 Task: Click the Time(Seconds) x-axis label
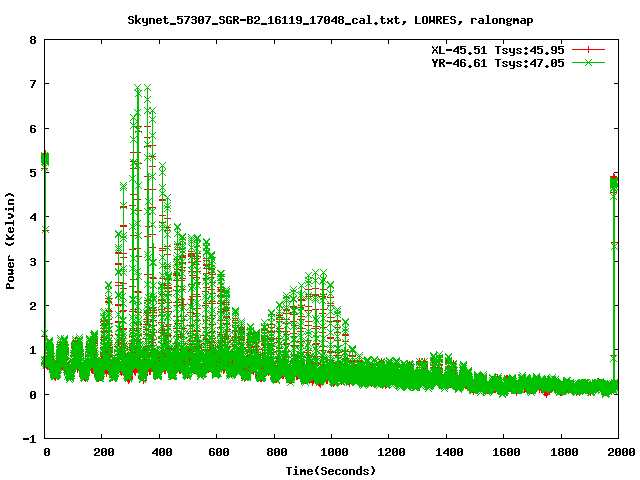(x=330, y=471)
